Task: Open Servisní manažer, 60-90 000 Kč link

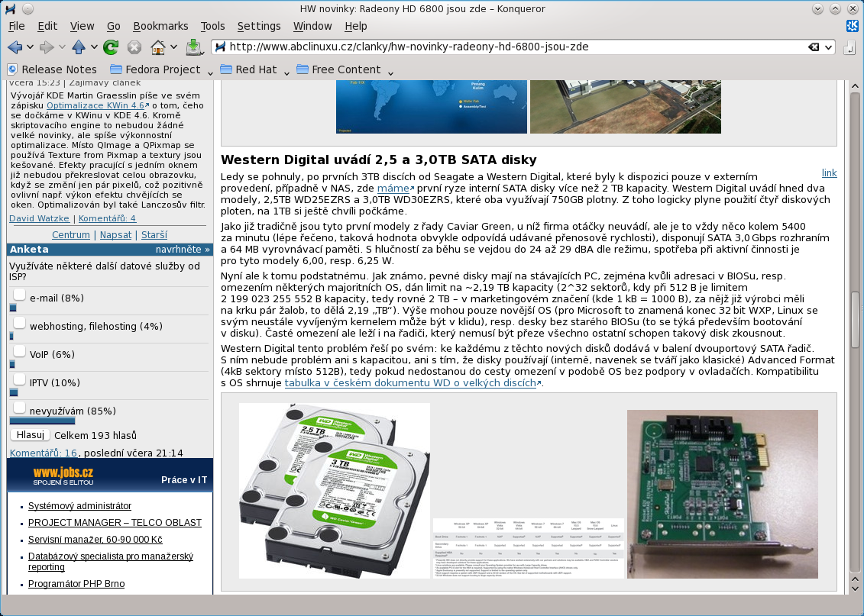Action: click(95, 540)
